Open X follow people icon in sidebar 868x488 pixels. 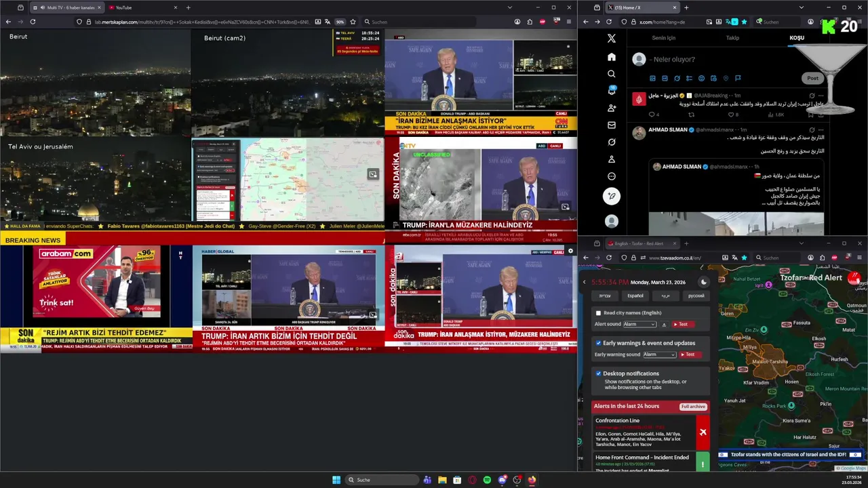tap(612, 108)
